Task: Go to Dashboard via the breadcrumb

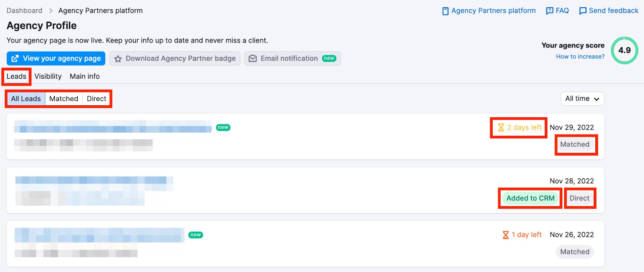Action: (x=24, y=11)
